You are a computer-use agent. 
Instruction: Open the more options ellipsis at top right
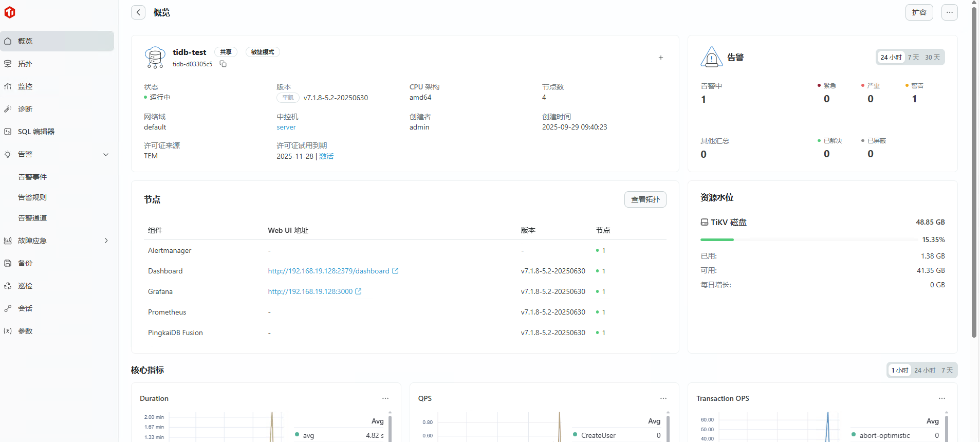coord(949,12)
